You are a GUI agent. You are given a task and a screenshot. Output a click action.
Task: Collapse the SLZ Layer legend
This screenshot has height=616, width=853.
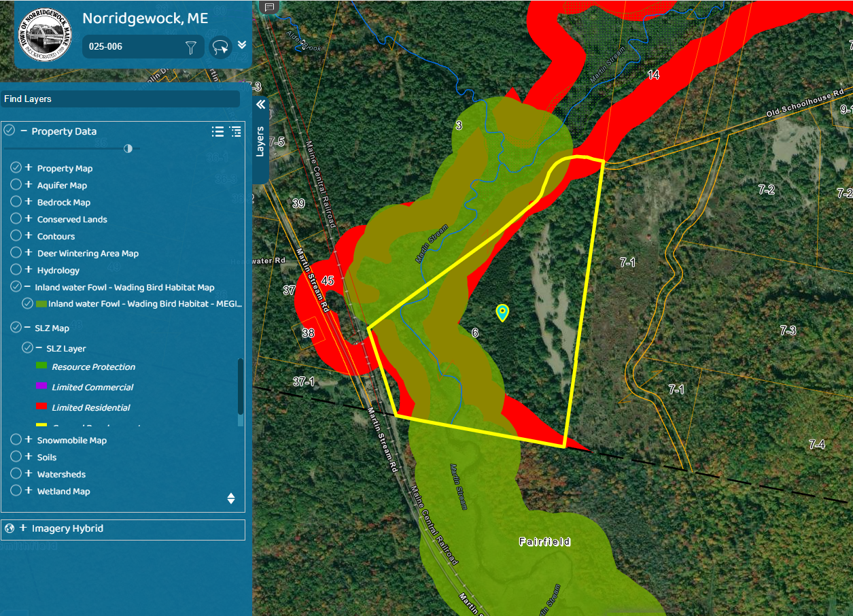coord(39,347)
